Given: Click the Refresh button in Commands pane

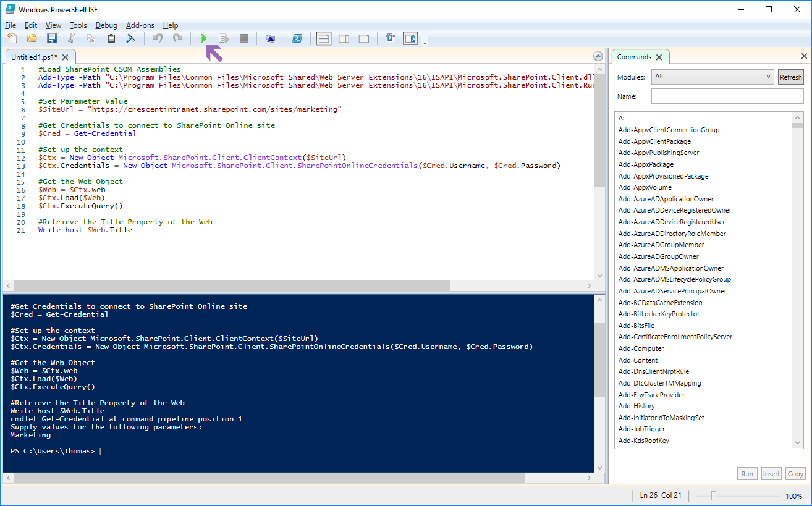Looking at the screenshot, I should pyautogui.click(x=790, y=77).
